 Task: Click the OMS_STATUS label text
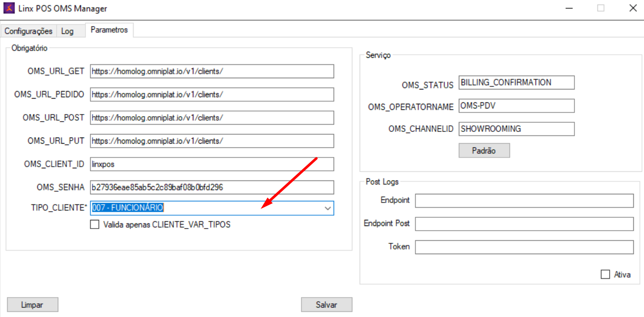[428, 85]
